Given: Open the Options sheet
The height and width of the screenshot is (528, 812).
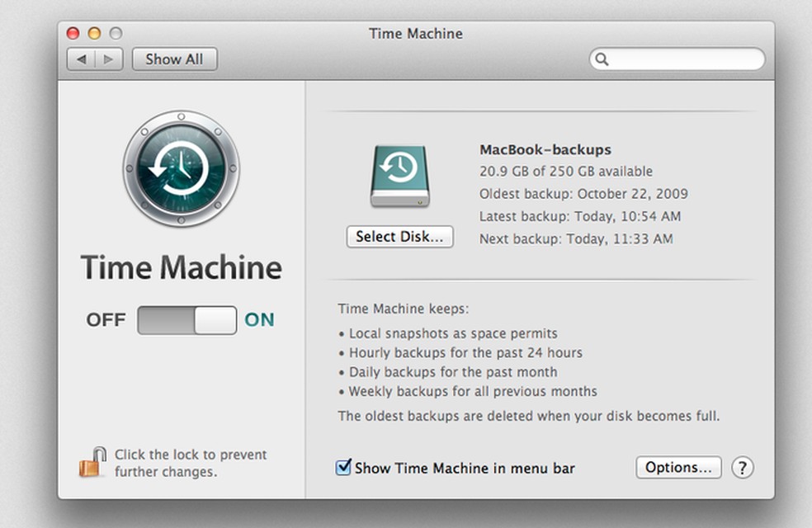Looking at the screenshot, I should 678,468.
